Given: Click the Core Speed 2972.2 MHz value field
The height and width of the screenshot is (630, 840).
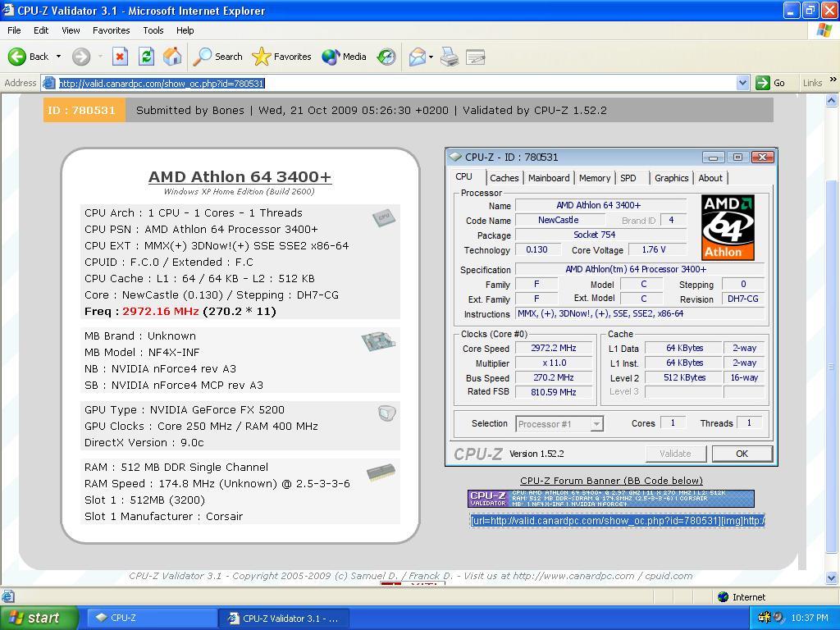Looking at the screenshot, I should point(554,348).
